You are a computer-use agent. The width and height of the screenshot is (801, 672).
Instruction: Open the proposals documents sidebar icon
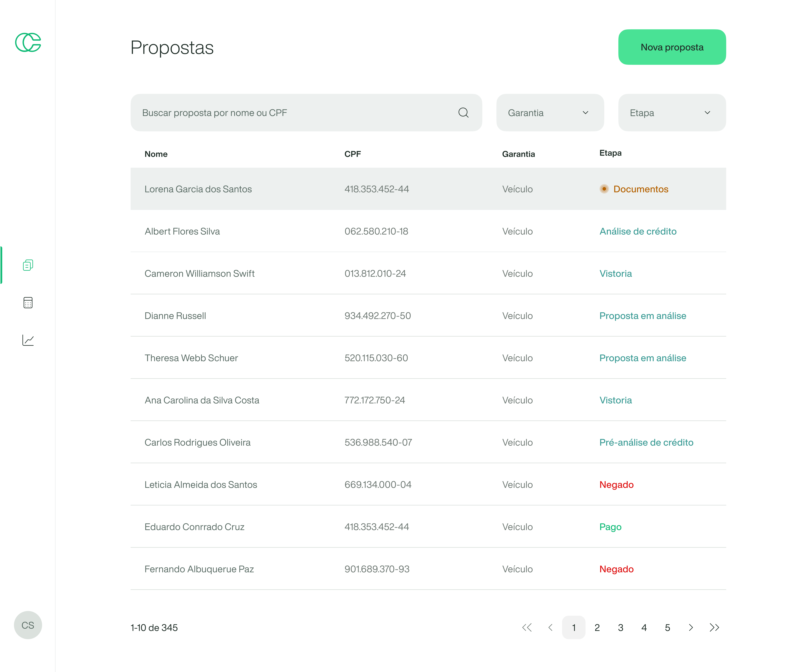tap(28, 265)
